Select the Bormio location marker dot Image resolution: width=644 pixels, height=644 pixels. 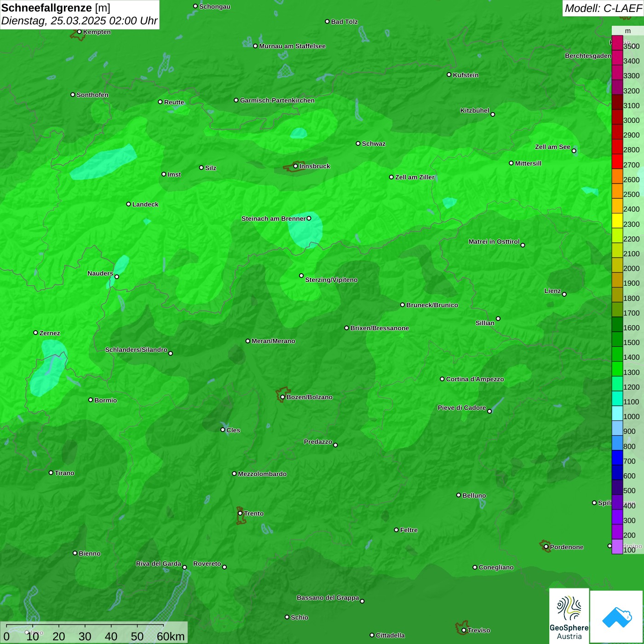pos(91,400)
